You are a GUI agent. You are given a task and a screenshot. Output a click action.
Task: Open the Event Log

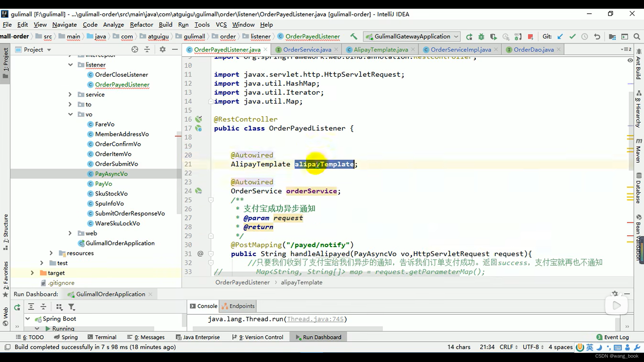click(612, 337)
